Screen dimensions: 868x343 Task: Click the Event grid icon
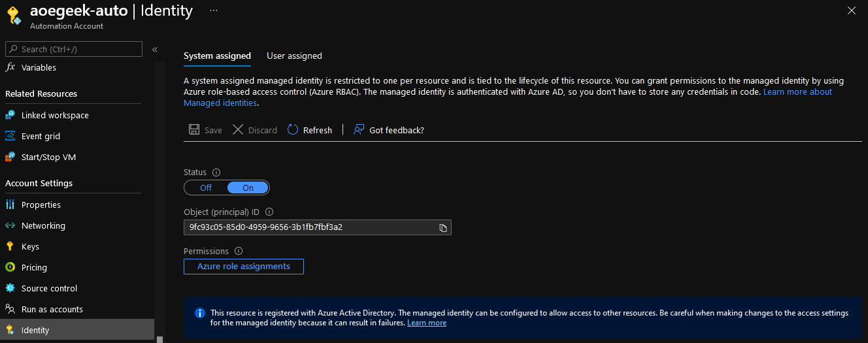coord(10,136)
